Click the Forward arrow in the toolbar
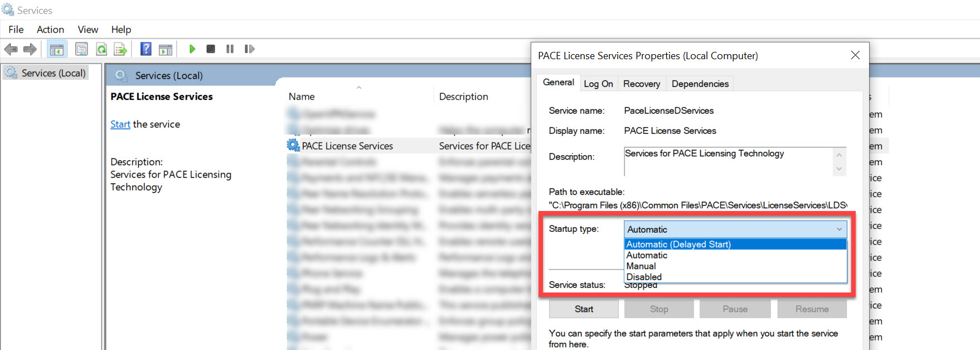Screen dimensions: 980x350 30,49
